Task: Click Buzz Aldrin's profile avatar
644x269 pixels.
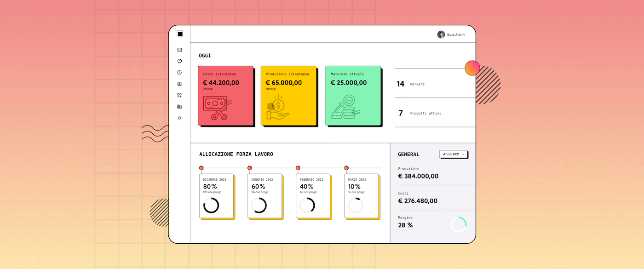Action: pos(441,34)
